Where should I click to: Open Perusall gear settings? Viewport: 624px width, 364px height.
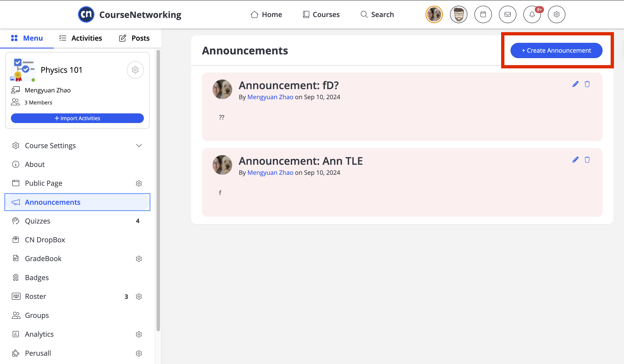(x=139, y=353)
